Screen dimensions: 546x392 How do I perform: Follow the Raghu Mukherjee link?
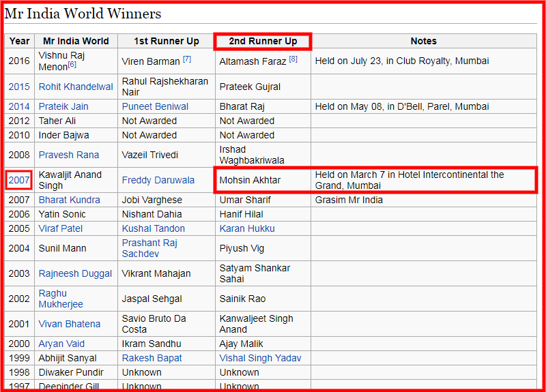click(61, 299)
